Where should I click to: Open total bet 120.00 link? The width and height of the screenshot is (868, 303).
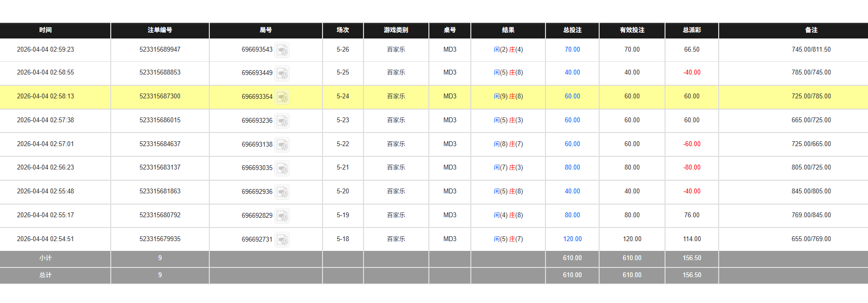coord(572,239)
